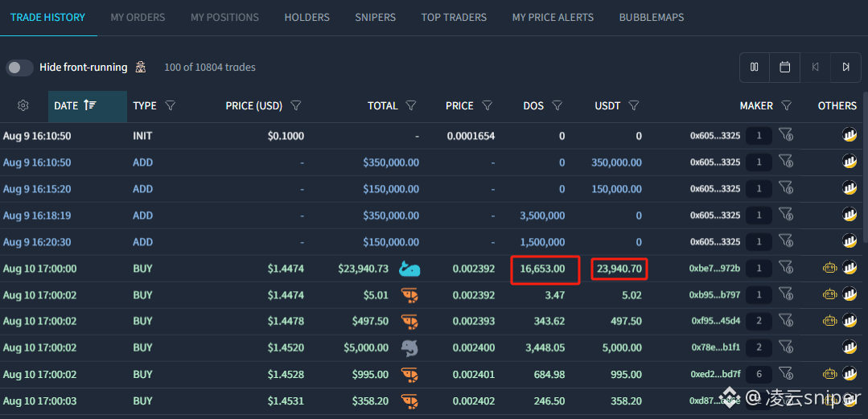Open maker address 0x78e...b1f1 link
The height and width of the screenshot is (419, 868).
pyautogui.click(x=716, y=347)
